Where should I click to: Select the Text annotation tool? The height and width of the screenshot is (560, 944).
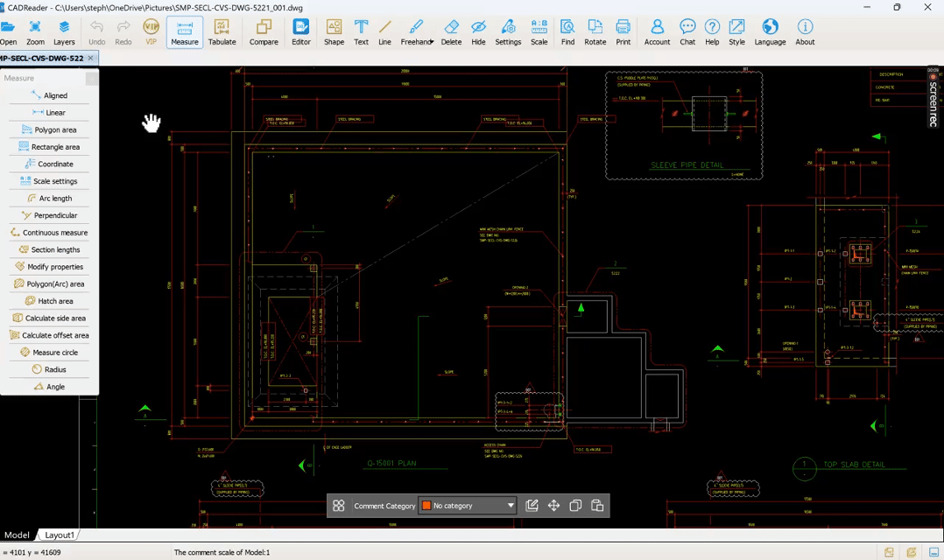click(x=361, y=32)
